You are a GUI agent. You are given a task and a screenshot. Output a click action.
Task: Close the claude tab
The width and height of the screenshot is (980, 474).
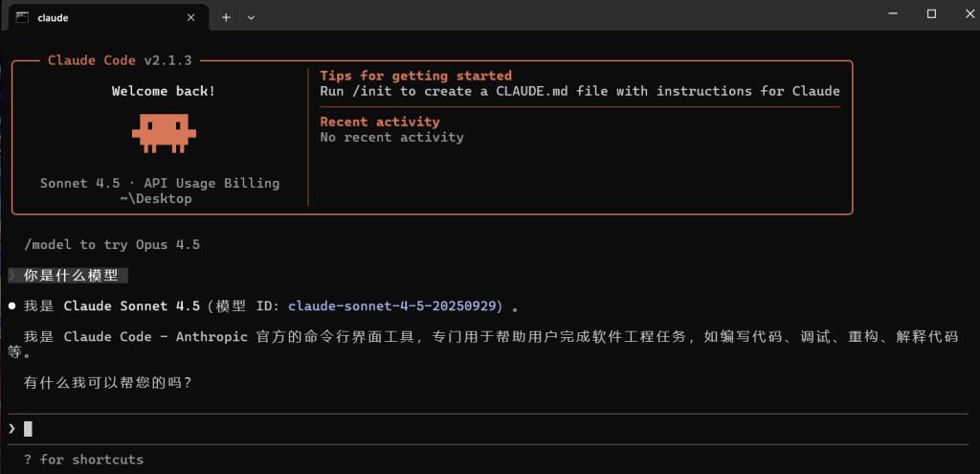(x=190, y=17)
